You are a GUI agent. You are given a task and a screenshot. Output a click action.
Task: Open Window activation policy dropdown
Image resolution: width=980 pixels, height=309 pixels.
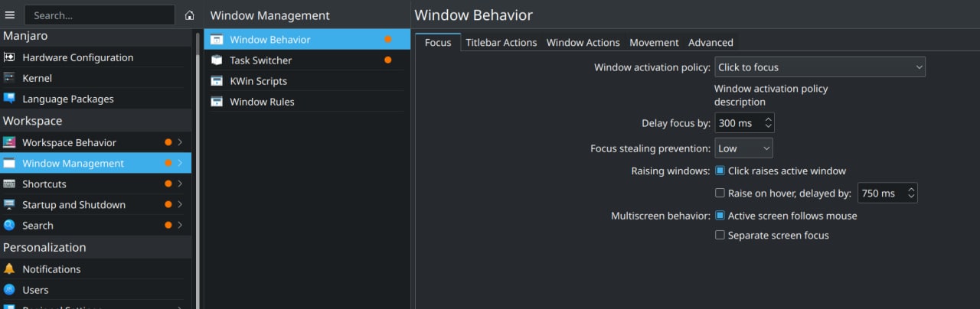(x=820, y=67)
